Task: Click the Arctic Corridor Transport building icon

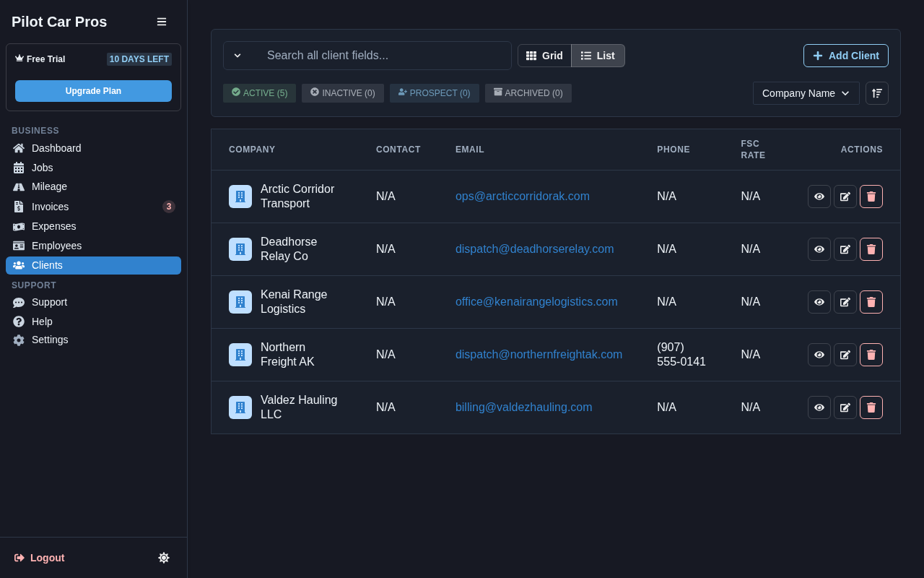Action: 240,197
